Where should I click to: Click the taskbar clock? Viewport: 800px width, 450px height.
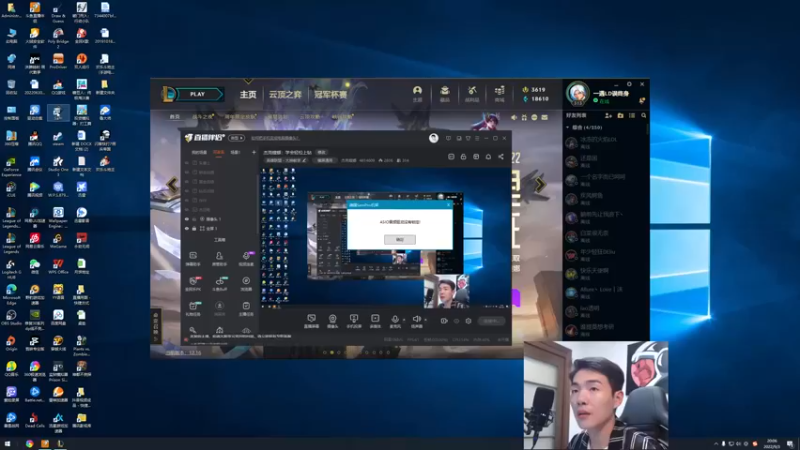coord(771,444)
